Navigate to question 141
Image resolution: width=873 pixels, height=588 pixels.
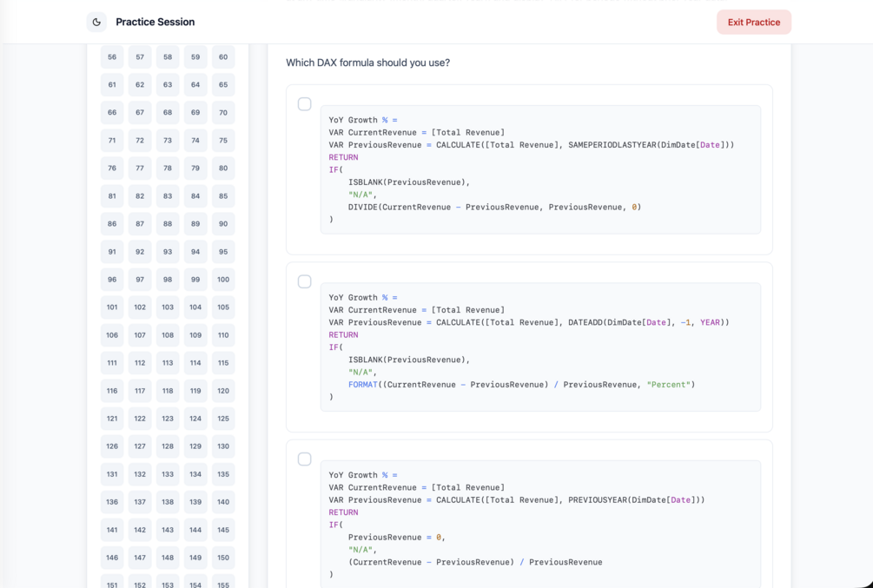(x=112, y=530)
